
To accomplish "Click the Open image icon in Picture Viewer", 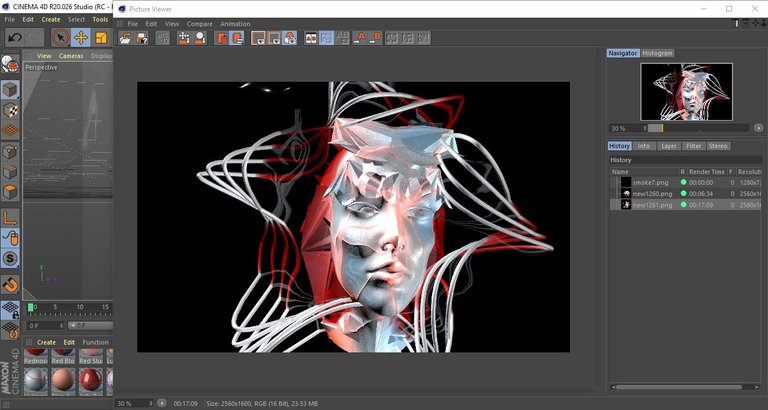I will pos(125,38).
